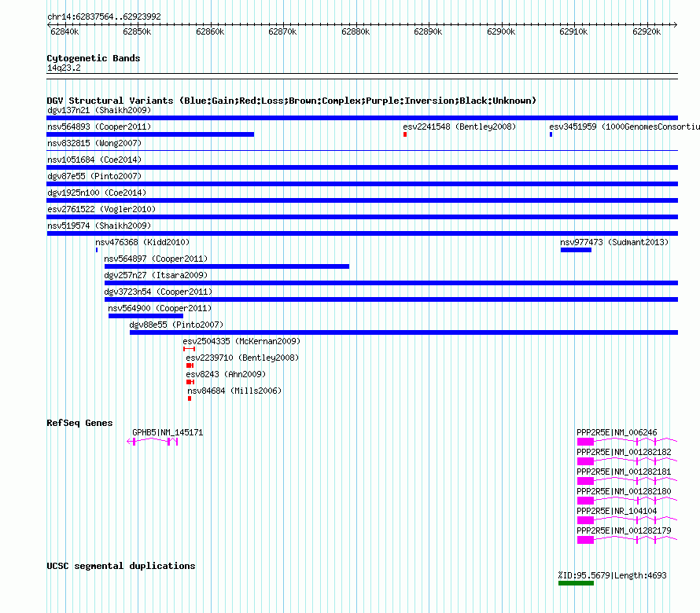
Task: Open the esv2504335 (McKernan2009) label
Action: pos(241,341)
